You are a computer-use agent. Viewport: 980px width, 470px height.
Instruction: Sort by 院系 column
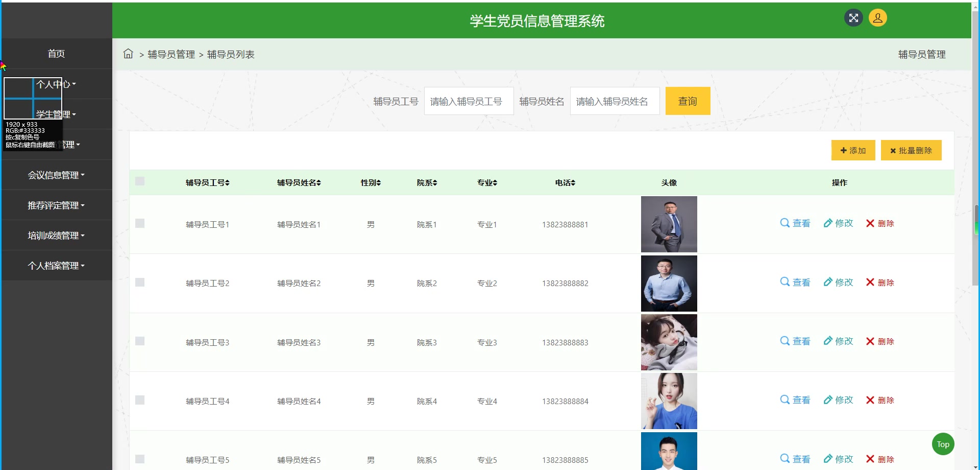[x=427, y=182]
